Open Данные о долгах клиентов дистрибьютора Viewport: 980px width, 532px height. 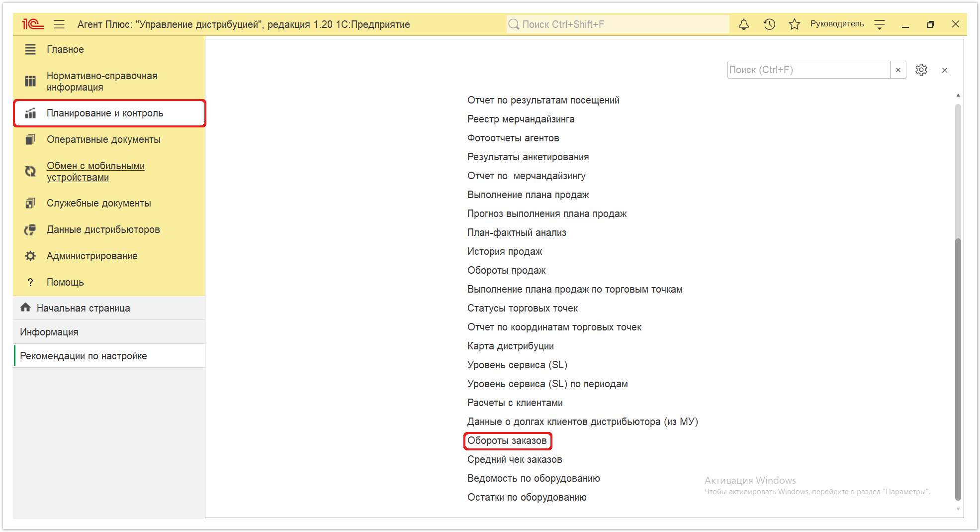(582, 422)
